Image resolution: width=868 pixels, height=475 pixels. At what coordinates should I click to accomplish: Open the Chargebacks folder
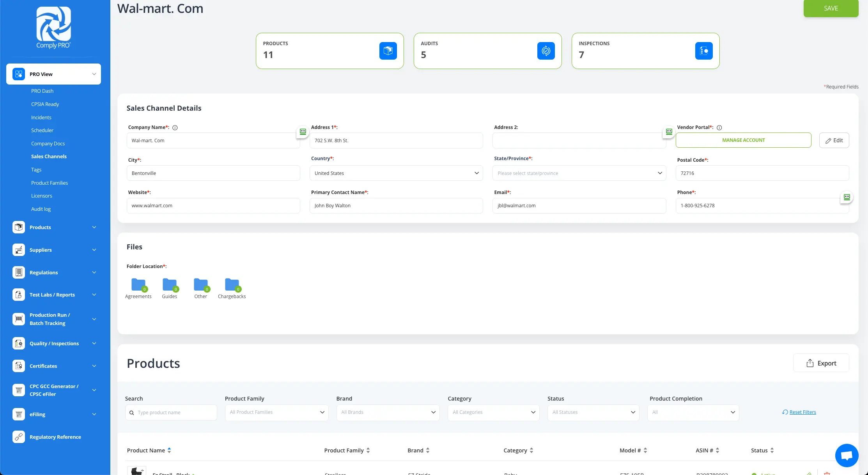(232, 285)
